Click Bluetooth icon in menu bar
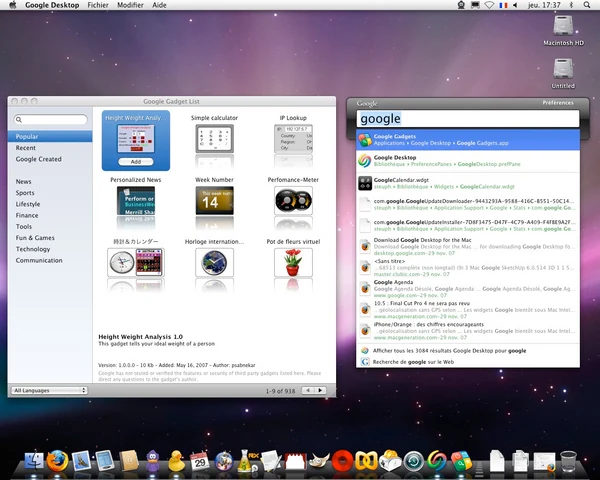The image size is (600, 480). click(x=571, y=5)
